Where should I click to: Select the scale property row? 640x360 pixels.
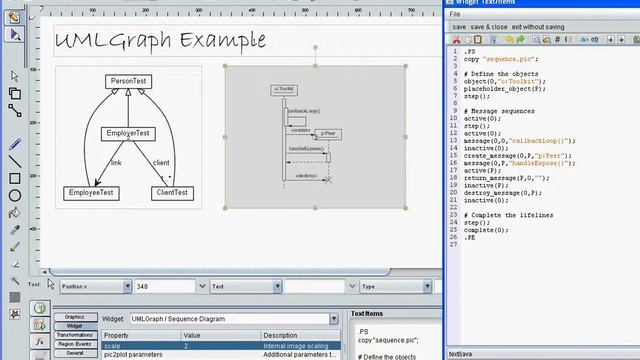pos(221,346)
